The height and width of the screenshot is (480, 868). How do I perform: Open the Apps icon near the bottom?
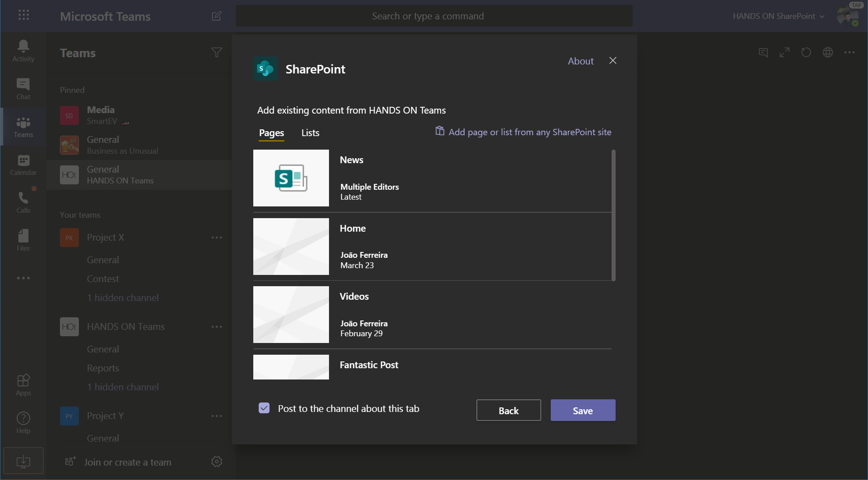click(23, 384)
